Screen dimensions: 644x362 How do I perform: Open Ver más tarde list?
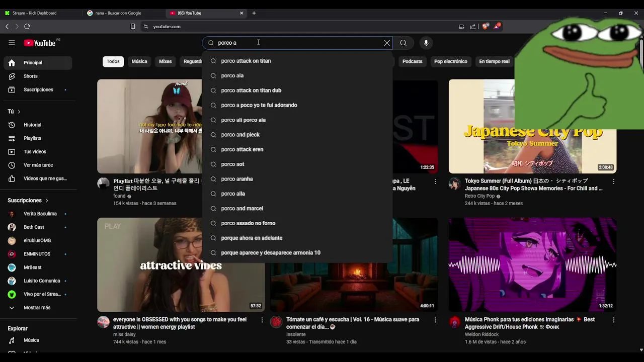[x=38, y=165]
